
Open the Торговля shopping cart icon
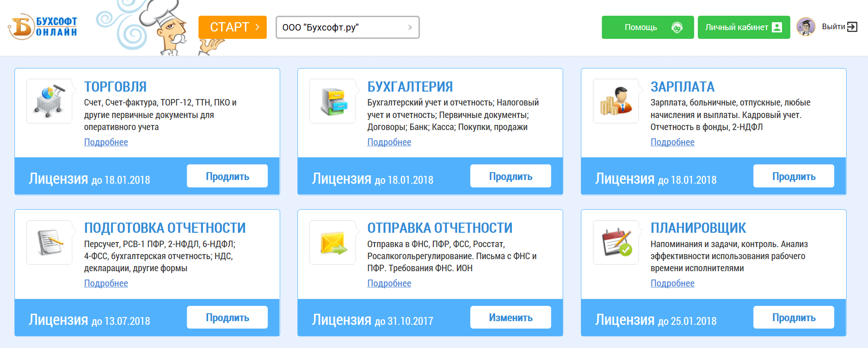pos(49,101)
